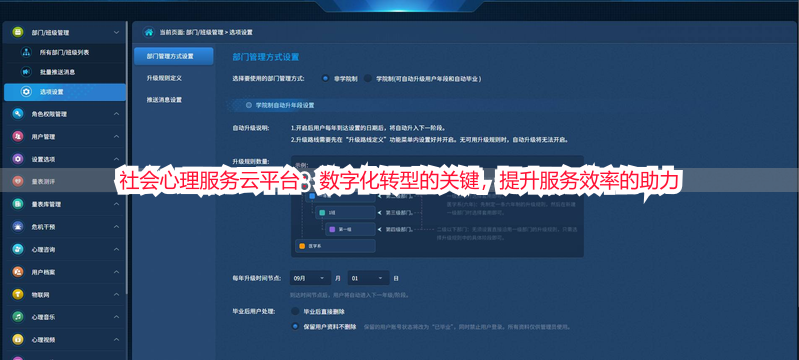Click the 量表库管理 menu label
Viewport: 799px width, 360px height.
click(46, 204)
